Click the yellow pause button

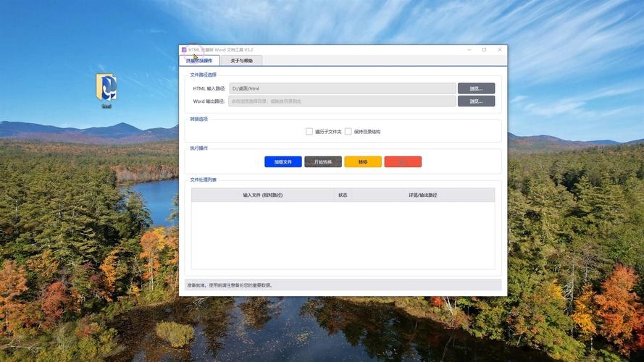[x=363, y=161]
